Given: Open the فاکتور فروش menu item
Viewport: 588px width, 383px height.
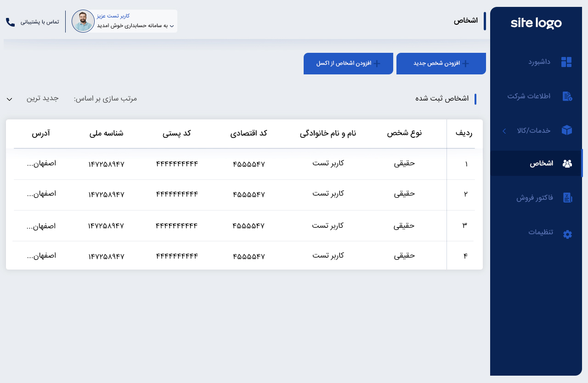Looking at the screenshot, I should point(535,198).
